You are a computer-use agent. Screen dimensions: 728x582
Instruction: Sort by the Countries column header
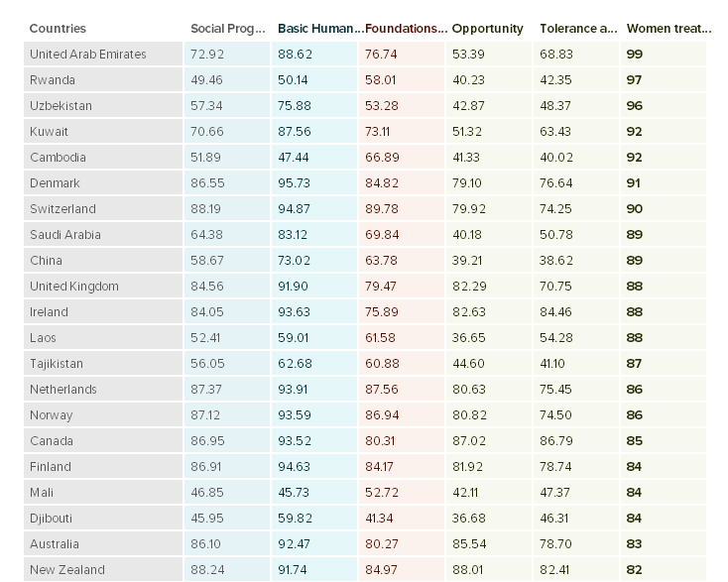click(58, 29)
